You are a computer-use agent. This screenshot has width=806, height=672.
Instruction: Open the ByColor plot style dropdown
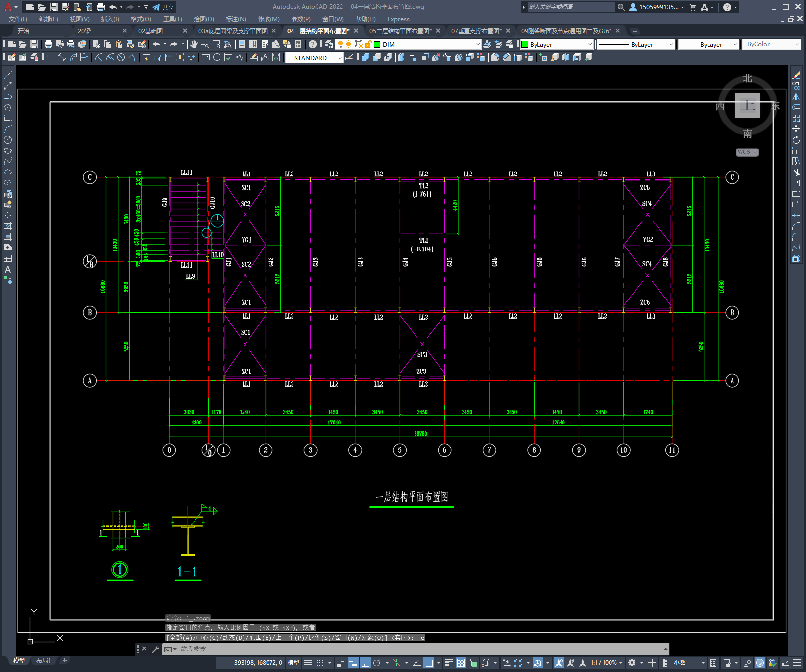click(x=771, y=44)
